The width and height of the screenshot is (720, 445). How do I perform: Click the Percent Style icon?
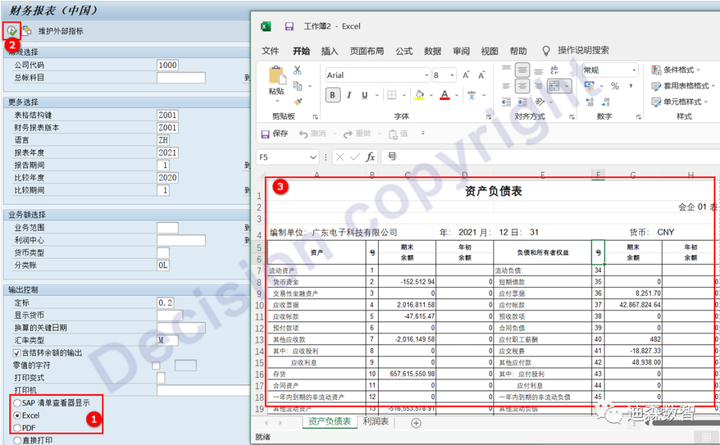pyautogui.click(x=615, y=86)
